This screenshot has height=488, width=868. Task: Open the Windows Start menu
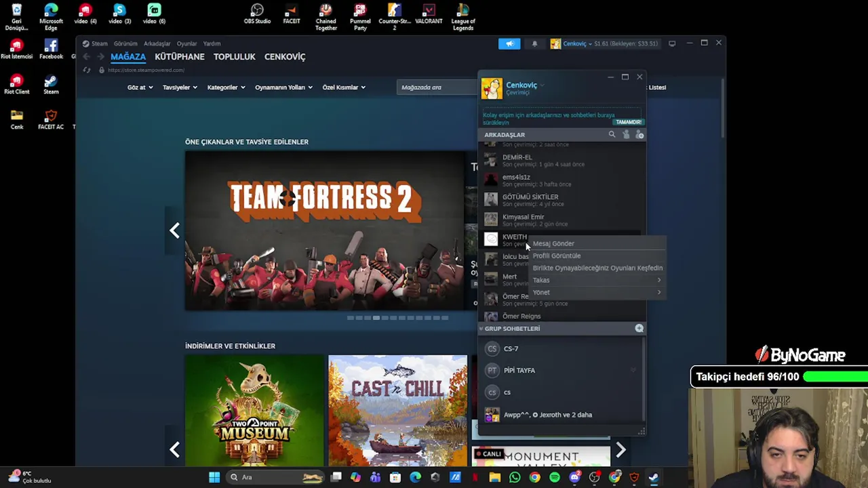214,477
